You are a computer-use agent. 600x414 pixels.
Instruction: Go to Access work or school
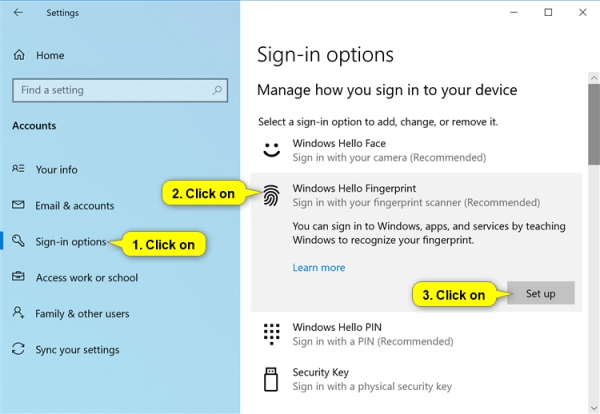click(87, 278)
